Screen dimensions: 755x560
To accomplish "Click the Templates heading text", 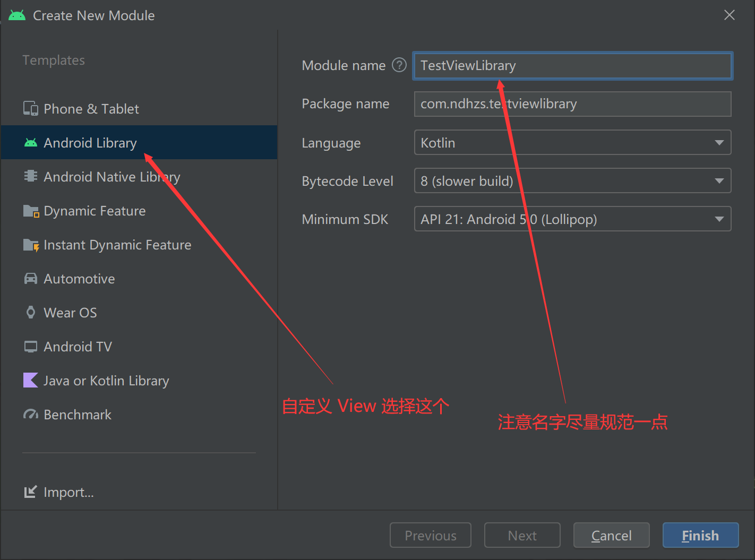I will coord(54,60).
